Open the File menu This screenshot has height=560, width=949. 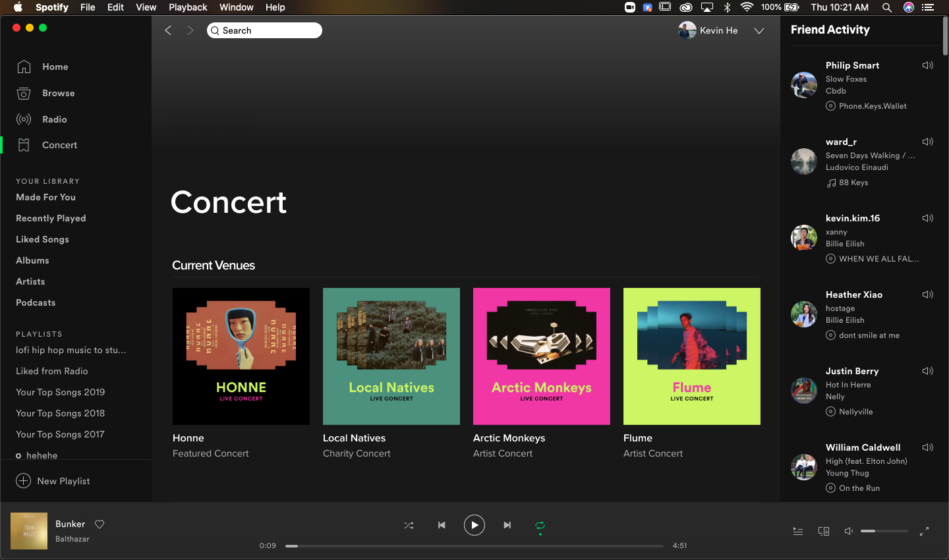pos(88,7)
